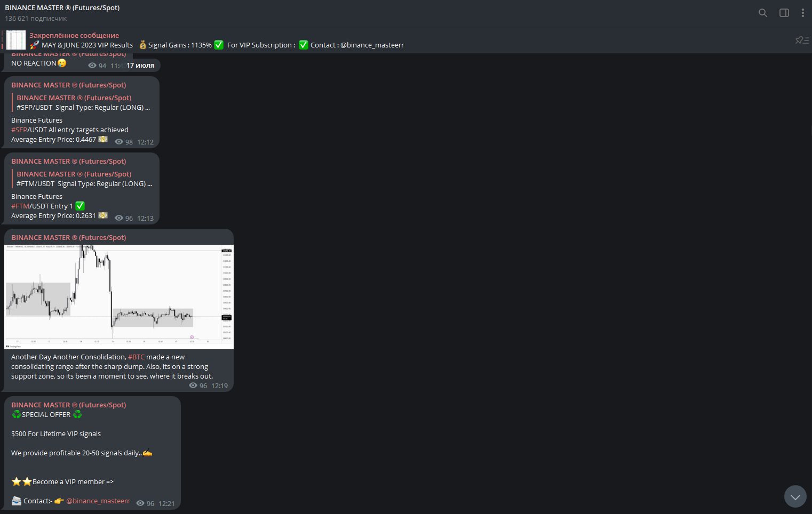Viewport: 812px width, 514px height.
Task: Click 'Закреплённое сообщение' pinned label
Action: (x=74, y=35)
